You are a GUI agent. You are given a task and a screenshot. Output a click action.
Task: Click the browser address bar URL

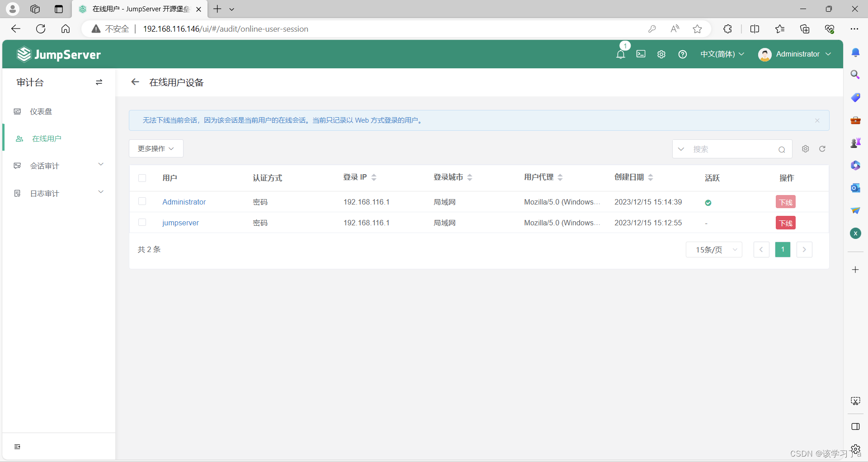click(226, 29)
